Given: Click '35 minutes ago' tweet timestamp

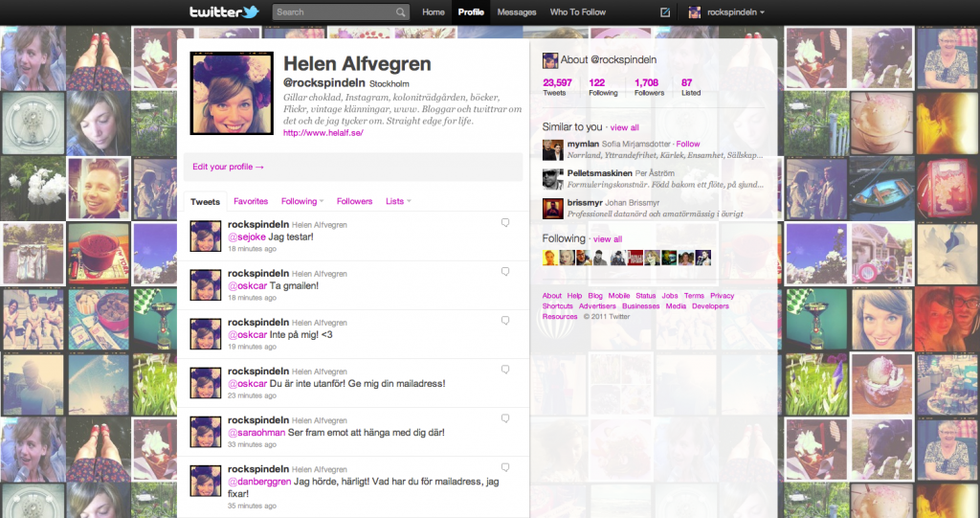Looking at the screenshot, I should pos(252,506).
